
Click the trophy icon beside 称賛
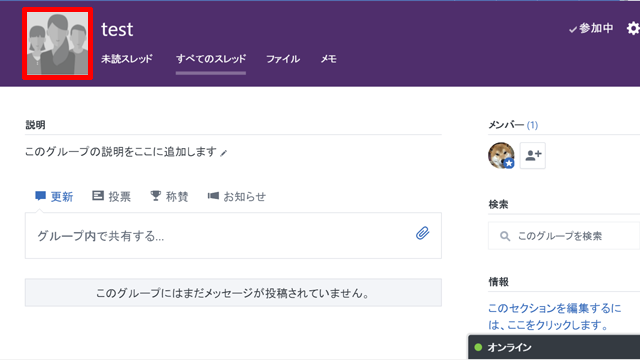pyautogui.click(x=156, y=196)
